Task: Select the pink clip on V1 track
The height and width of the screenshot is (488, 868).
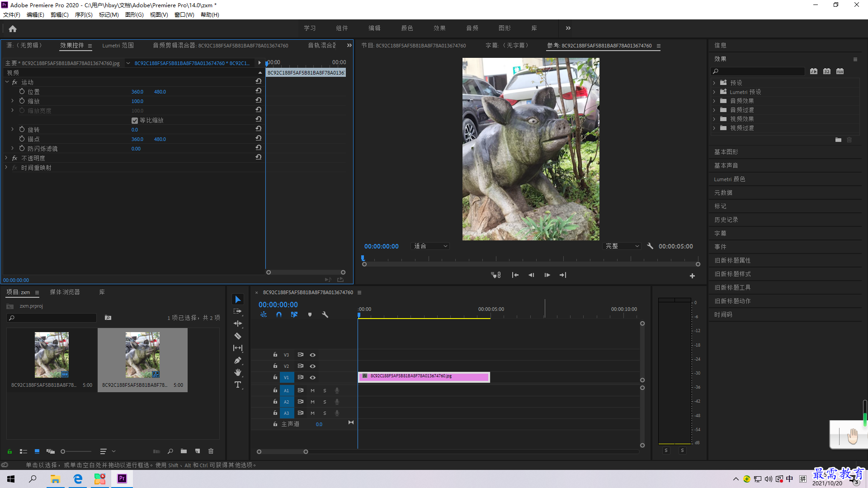Action: pyautogui.click(x=424, y=377)
